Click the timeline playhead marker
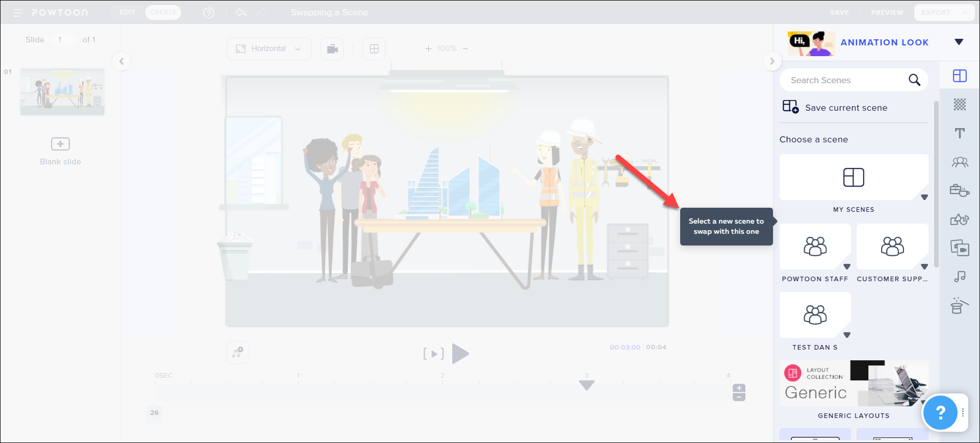This screenshot has height=443, width=980. pyautogui.click(x=587, y=385)
